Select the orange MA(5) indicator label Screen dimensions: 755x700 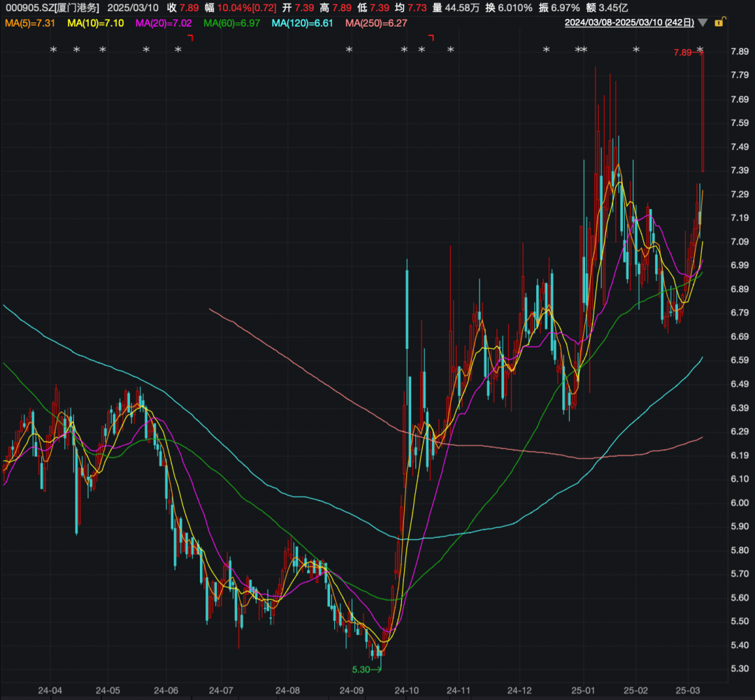point(31,23)
